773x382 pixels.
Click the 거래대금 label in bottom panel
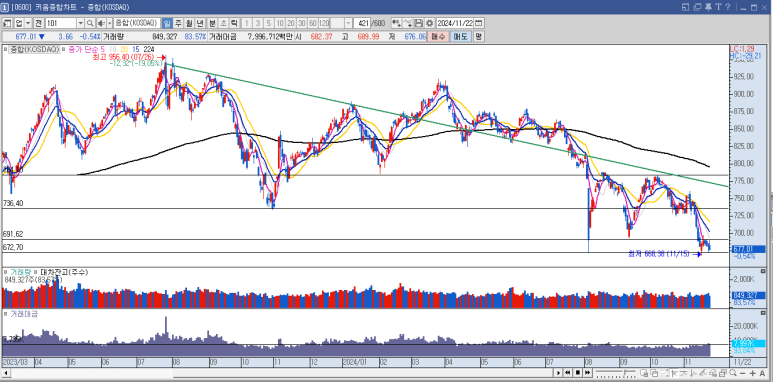click(24, 313)
